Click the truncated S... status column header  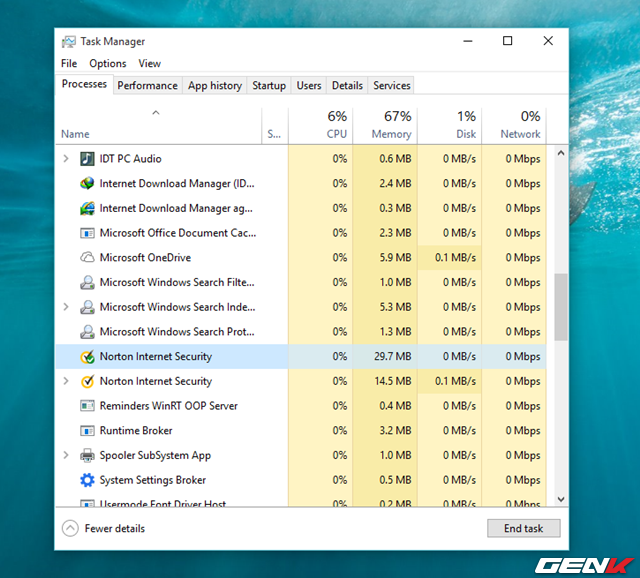click(275, 126)
